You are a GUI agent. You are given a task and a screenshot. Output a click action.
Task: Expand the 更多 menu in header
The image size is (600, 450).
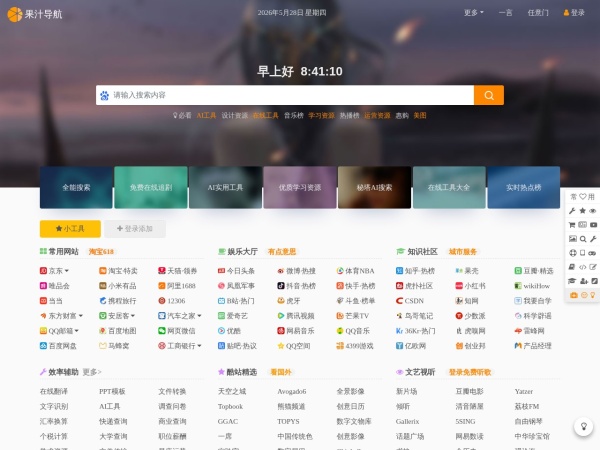(474, 13)
